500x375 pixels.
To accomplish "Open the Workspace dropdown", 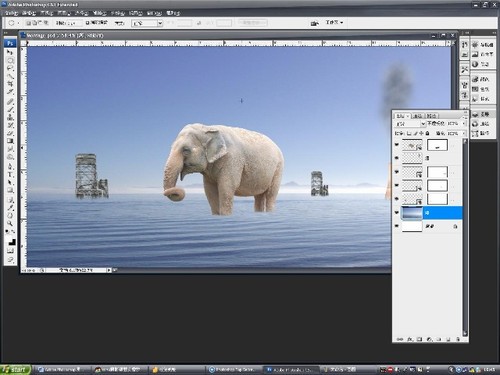I will 334,22.
